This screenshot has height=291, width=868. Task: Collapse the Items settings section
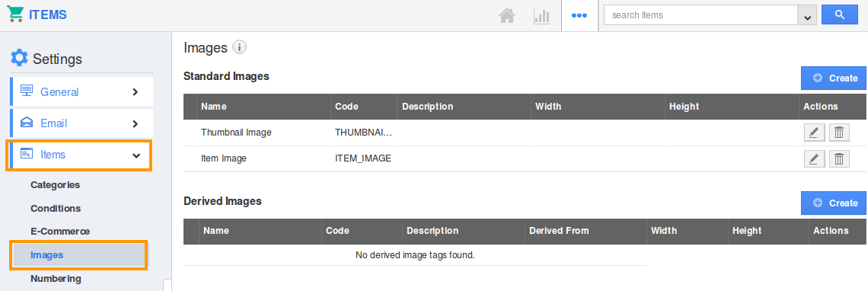(78, 155)
